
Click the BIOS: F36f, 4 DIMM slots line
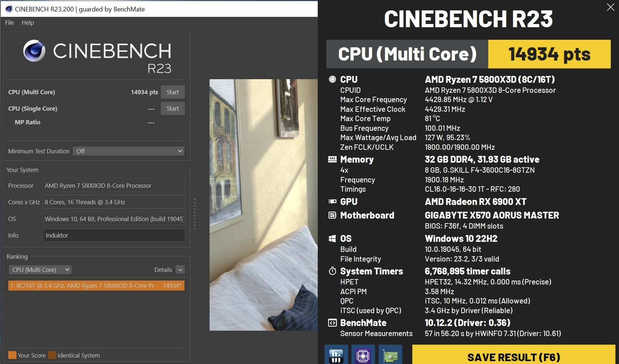pyautogui.click(x=464, y=226)
